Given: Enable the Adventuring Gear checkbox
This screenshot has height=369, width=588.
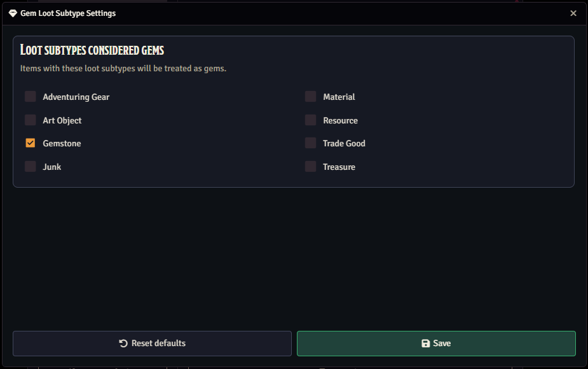Looking at the screenshot, I should click(x=31, y=97).
